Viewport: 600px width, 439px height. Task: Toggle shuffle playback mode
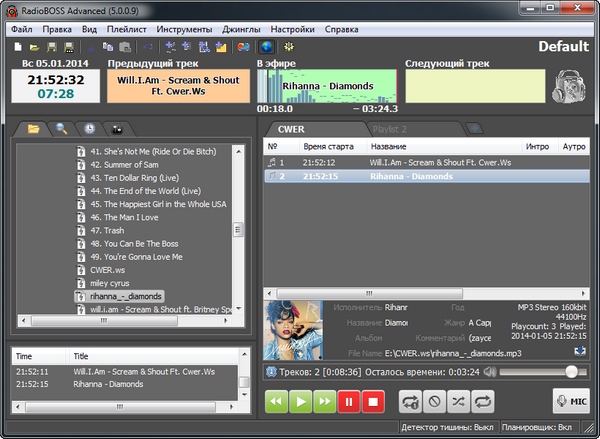(459, 402)
